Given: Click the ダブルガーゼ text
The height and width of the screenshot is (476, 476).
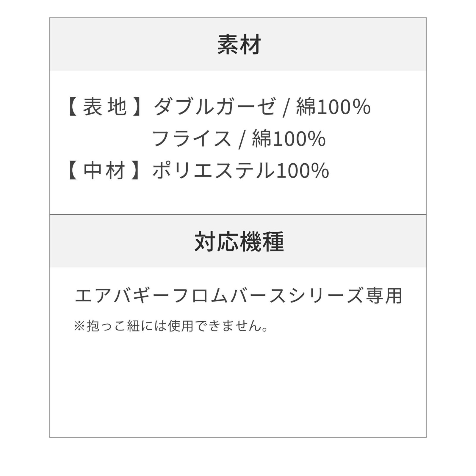Looking at the screenshot, I should (x=214, y=107).
